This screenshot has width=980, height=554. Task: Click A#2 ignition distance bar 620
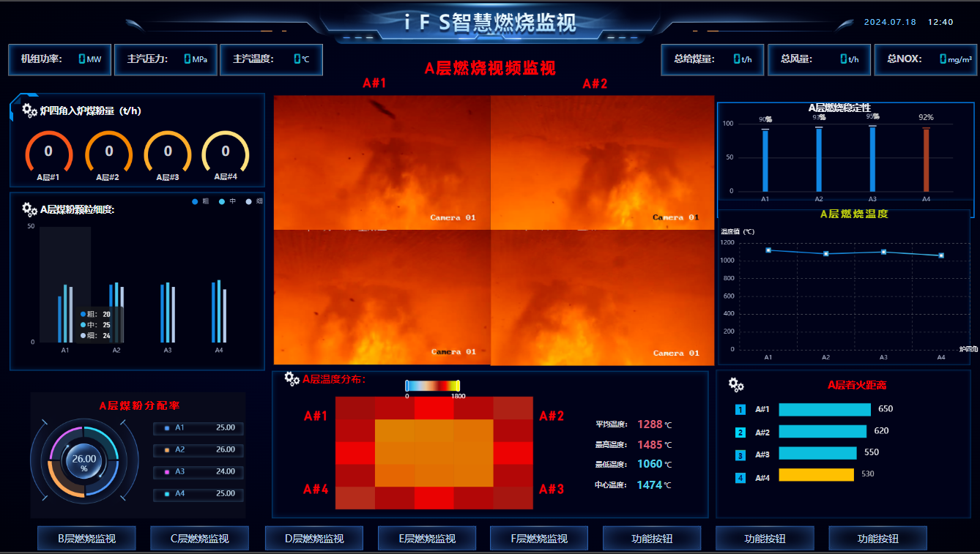[x=823, y=432]
